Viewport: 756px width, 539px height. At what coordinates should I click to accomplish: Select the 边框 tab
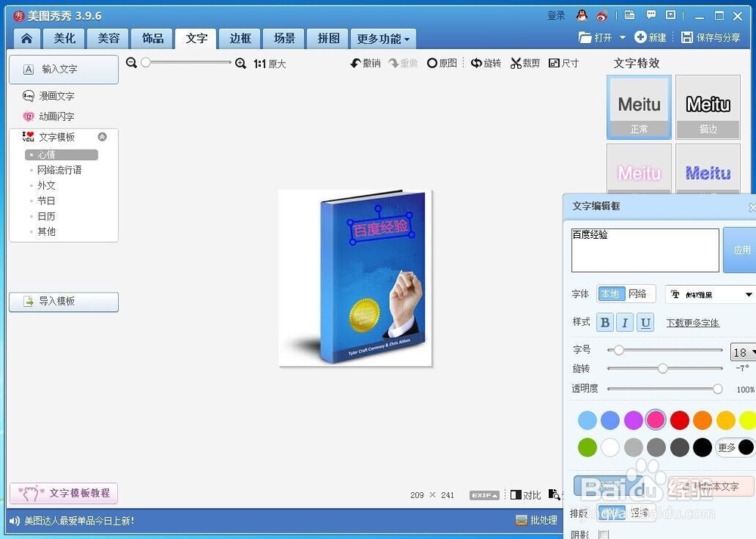[x=240, y=39]
